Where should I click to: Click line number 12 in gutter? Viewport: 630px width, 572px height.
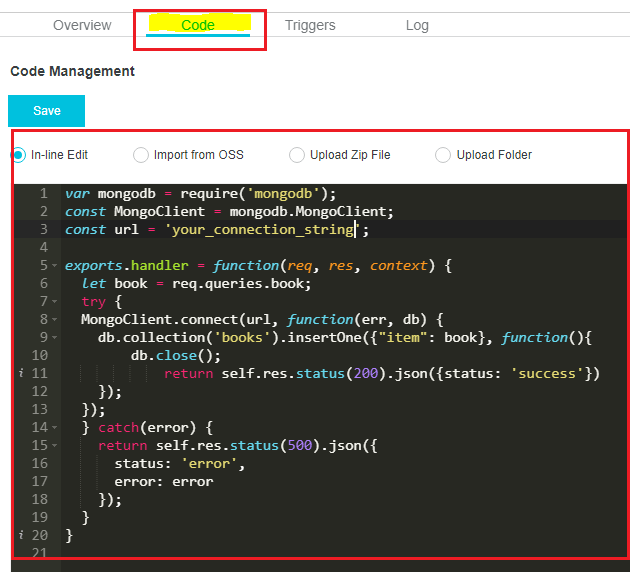click(40, 391)
